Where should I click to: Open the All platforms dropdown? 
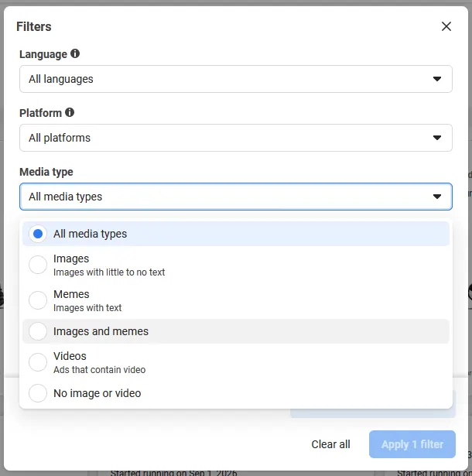tap(236, 138)
